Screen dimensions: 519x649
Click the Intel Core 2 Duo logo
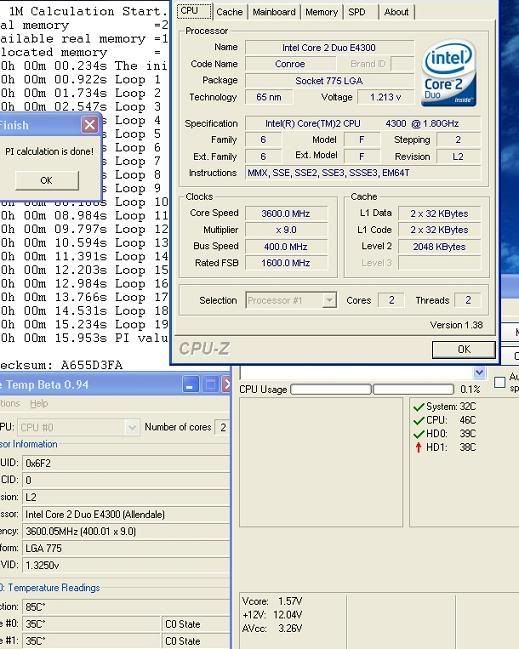[x=449, y=74]
